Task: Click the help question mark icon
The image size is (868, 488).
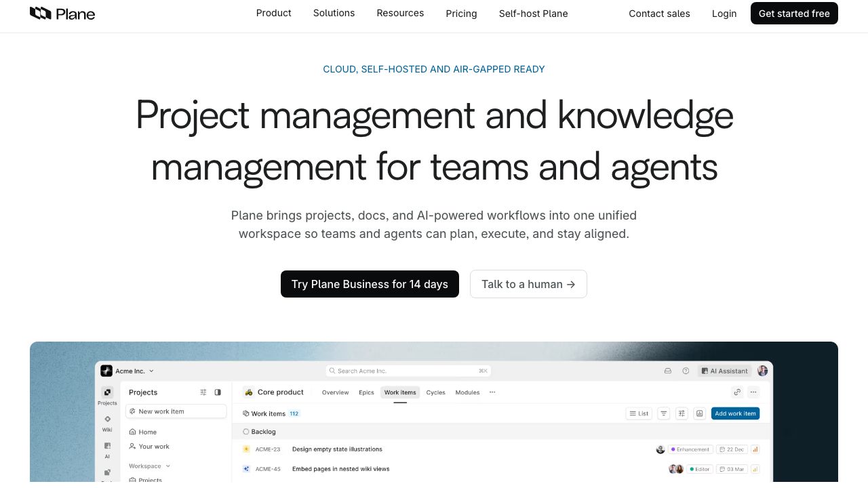Action: [x=686, y=371]
